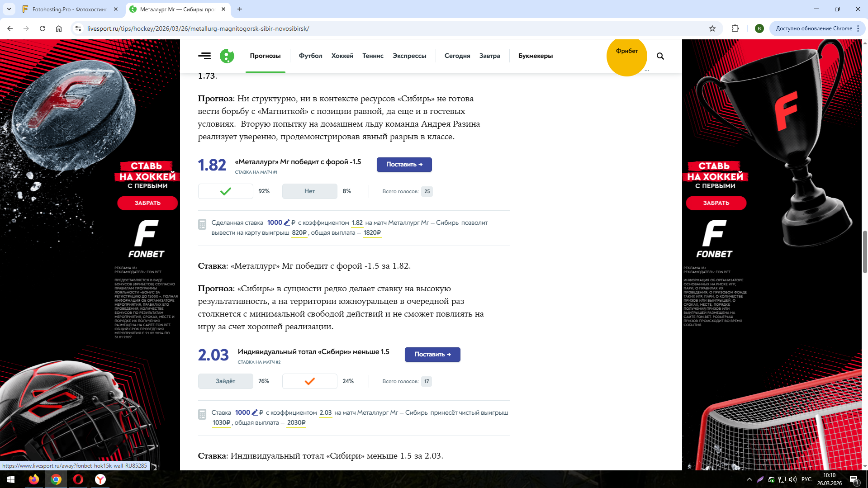Click ЗАБРАТЬ button on left Fonbet banner
The image size is (868, 488).
148,203
